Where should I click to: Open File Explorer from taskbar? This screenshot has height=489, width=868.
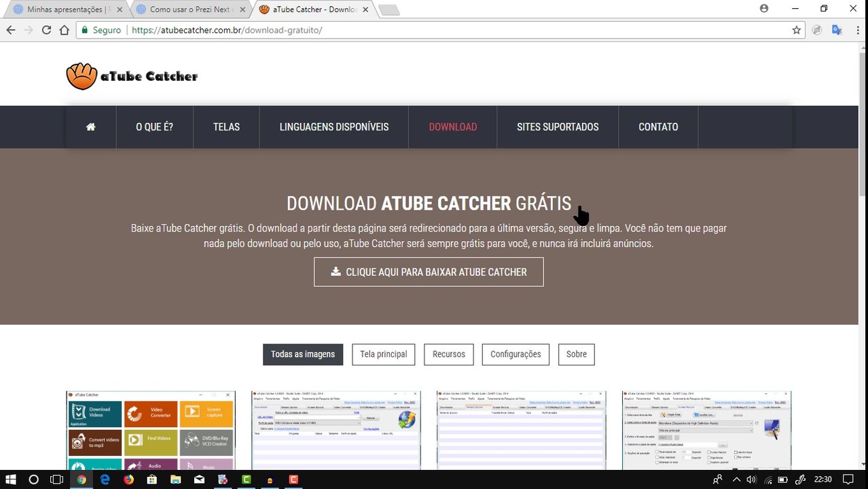point(176,479)
